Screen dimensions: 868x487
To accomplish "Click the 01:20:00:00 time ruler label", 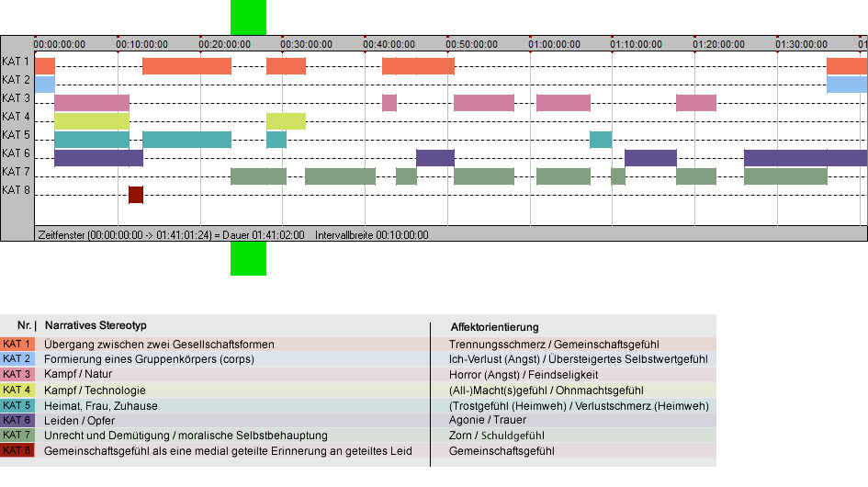I will (718, 44).
